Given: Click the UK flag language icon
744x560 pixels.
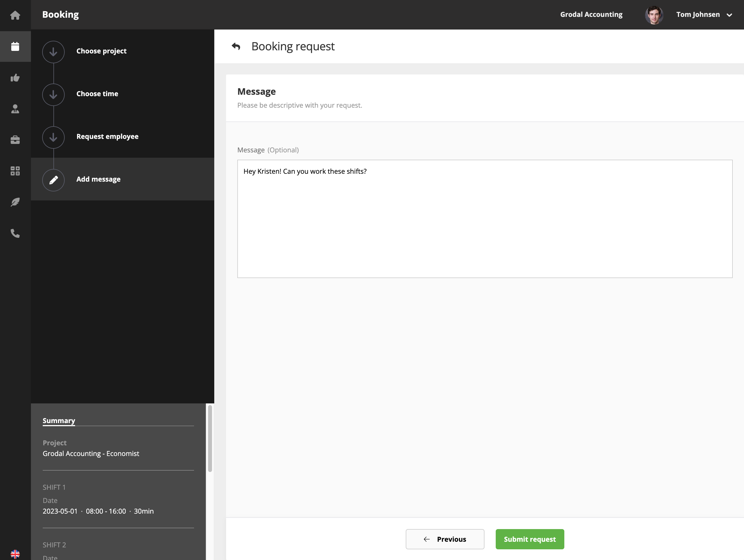Looking at the screenshot, I should pos(15,554).
